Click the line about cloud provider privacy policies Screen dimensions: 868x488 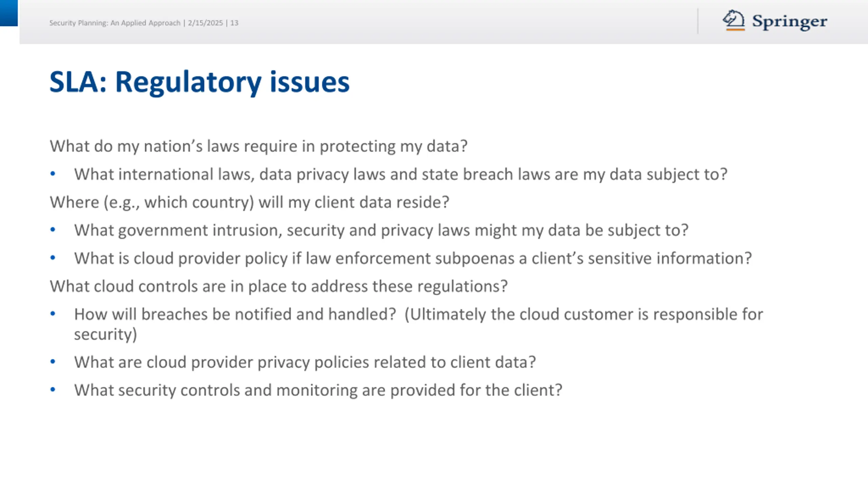(x=305, y=362)
